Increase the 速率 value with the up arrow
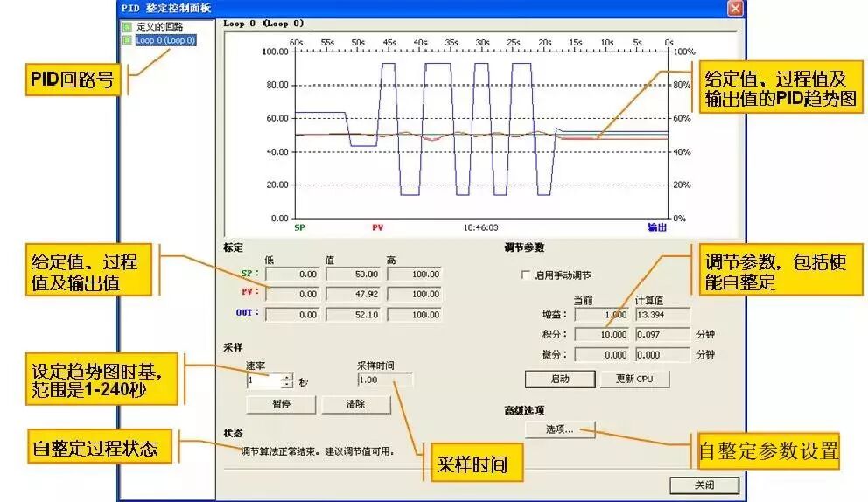This screenshot has height=502, width=868. tap(286, 378)
